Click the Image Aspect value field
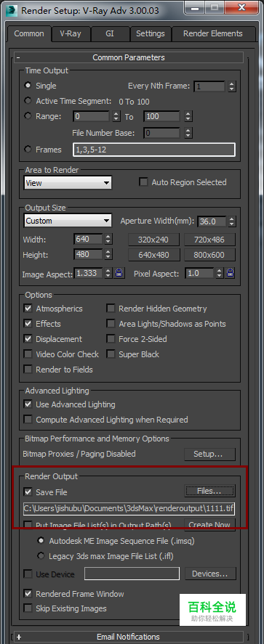Screen dimensions: 264x644 (x=88, y=273)
